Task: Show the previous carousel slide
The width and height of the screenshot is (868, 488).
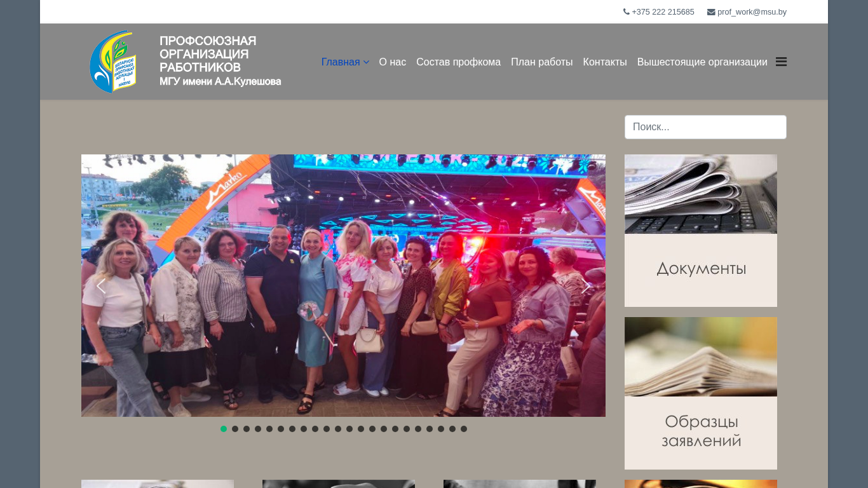Action: click(100, 286)
